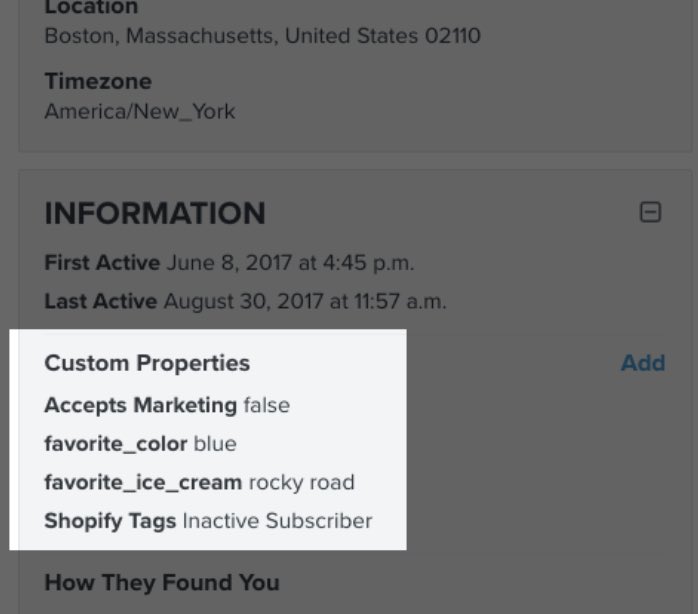Collapse the INFORMATION section minus icon
The height and width of the screenshot is (614, 698).
(x=650, y=213)
